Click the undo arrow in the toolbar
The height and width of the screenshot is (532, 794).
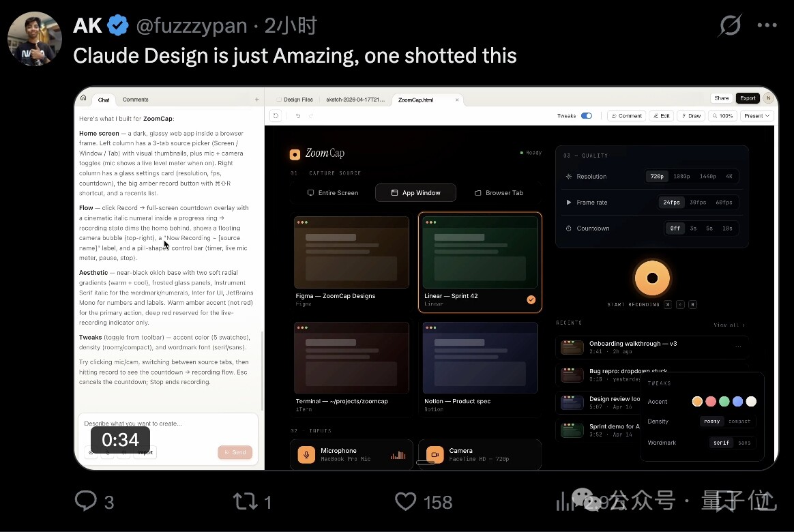[299, 115]
